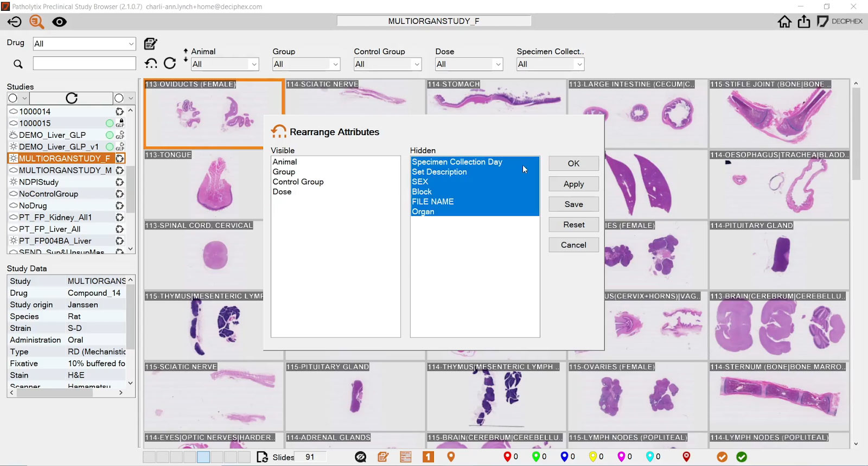Open the Dose filter dropdown
The image size is (868, 466).
tap(469, 64)
